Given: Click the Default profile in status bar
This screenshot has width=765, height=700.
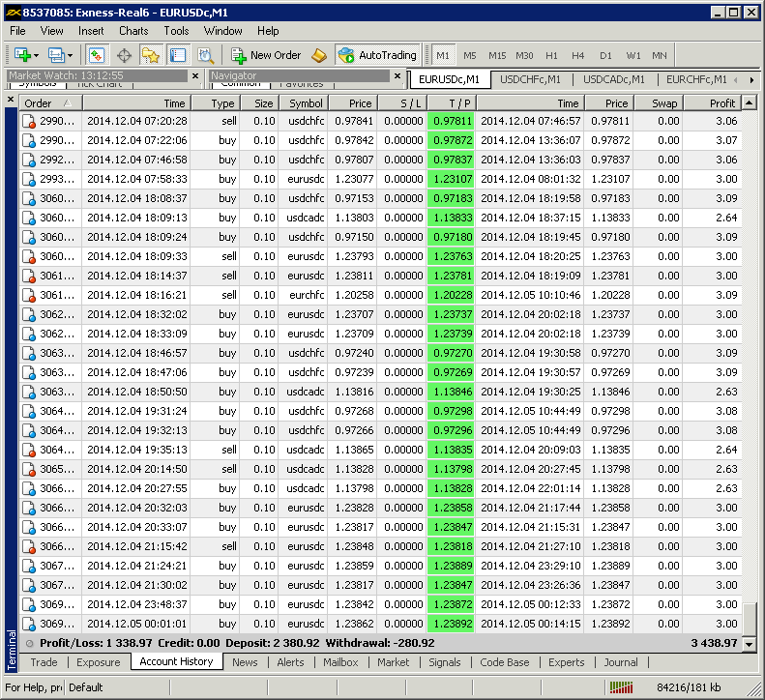Looking at the screenshot, I should coord(86,687).
